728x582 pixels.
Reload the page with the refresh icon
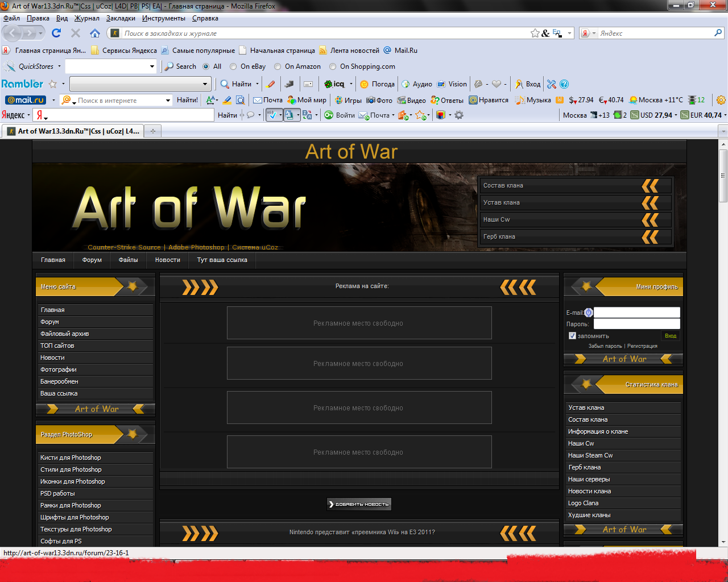(56, 33)
